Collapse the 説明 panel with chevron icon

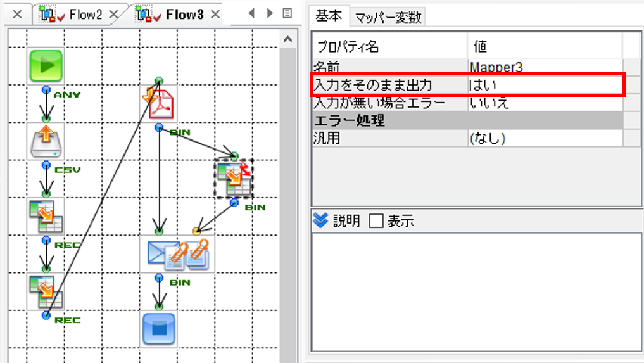[x=320, y=220]
